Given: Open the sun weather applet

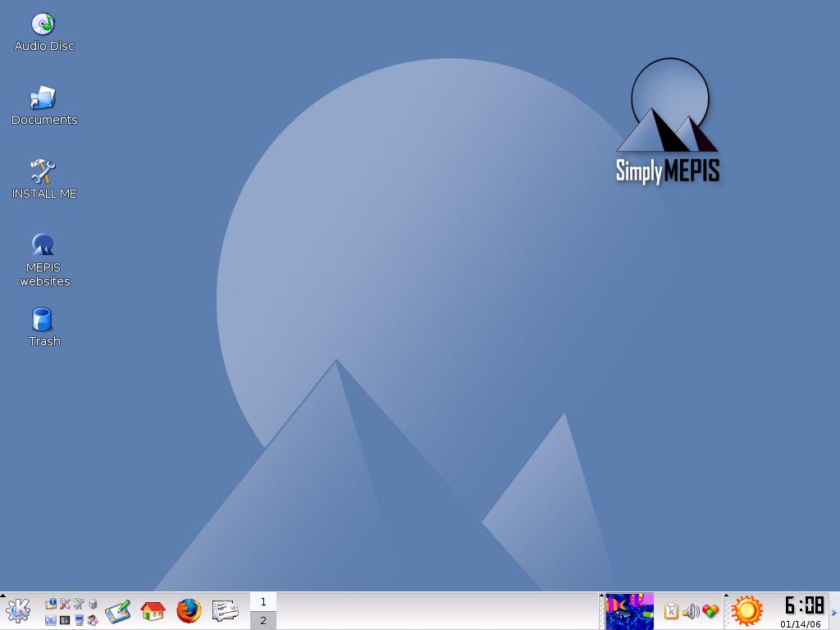Looking at the screenshot, I should coord(746,610).
